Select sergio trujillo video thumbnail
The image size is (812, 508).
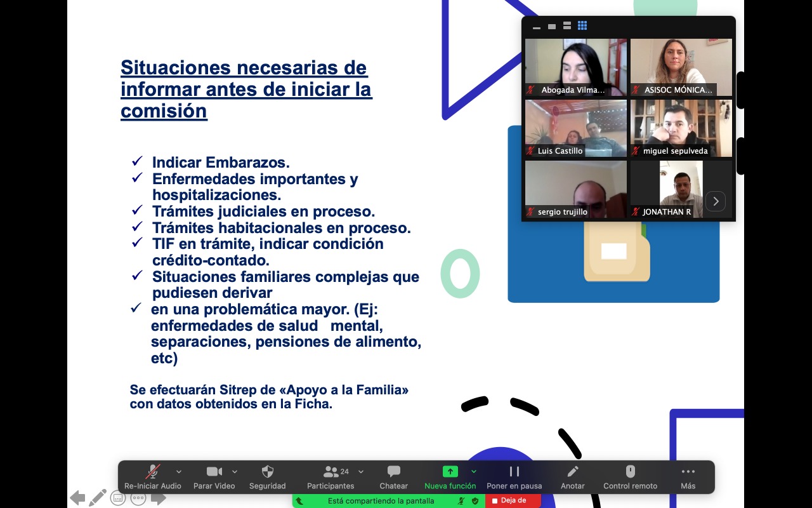(576, 189)
